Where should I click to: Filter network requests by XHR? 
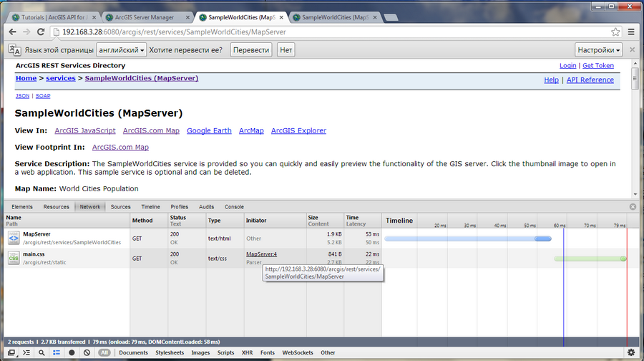click(x=248, y=352)
